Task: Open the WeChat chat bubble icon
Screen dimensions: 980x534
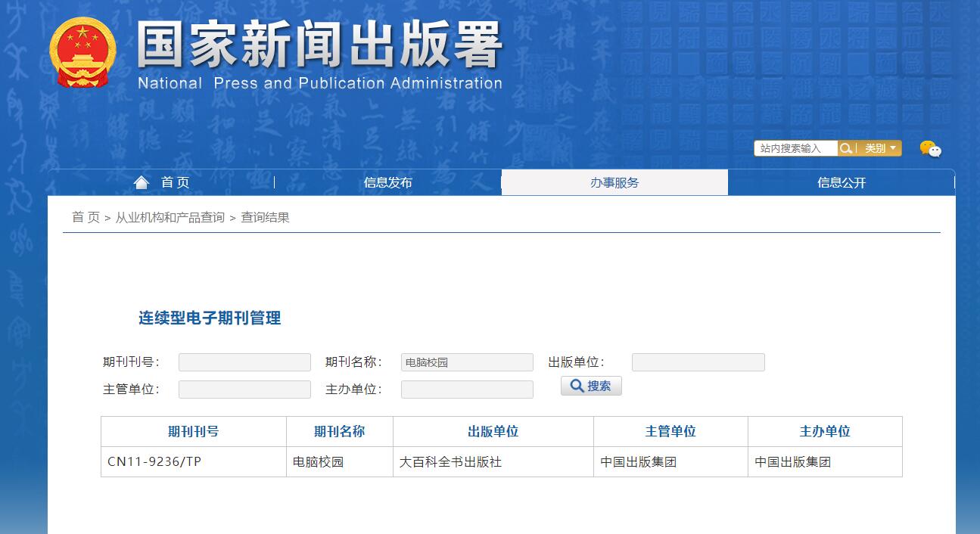Action: [930, 148]
